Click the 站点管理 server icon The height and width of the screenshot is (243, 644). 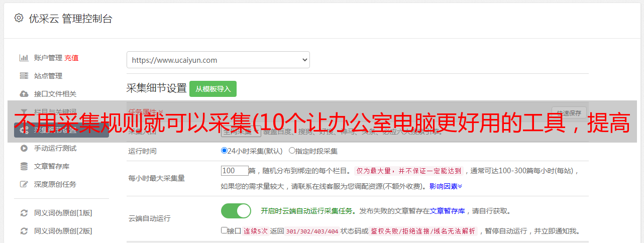pyautogui.click(x=24, y=76)
